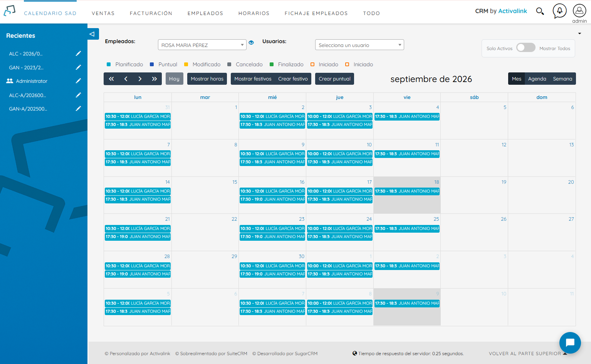Open the CALENDARIO SAD menu

50,13
